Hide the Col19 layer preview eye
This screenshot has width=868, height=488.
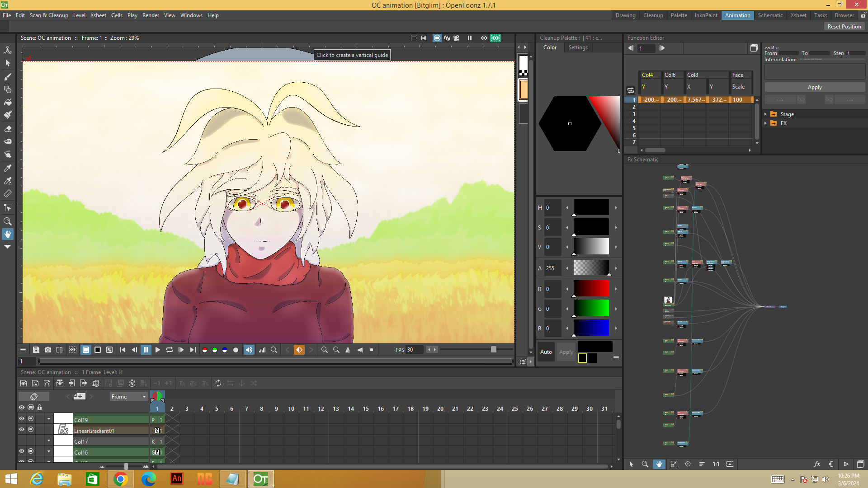tap(21, 419)
